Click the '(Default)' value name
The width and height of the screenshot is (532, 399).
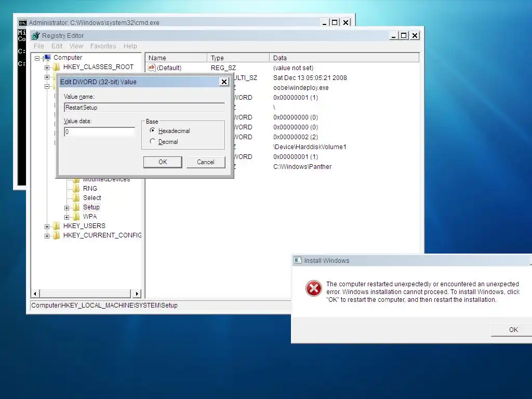pyautogui.click(x=169, y=68)
